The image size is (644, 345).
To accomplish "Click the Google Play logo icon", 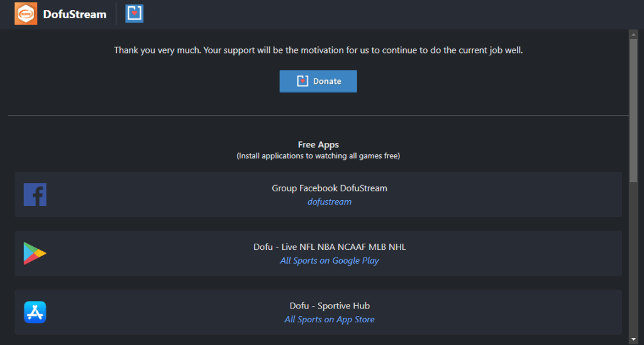I will pyautogui.click(x=35, y=253).
